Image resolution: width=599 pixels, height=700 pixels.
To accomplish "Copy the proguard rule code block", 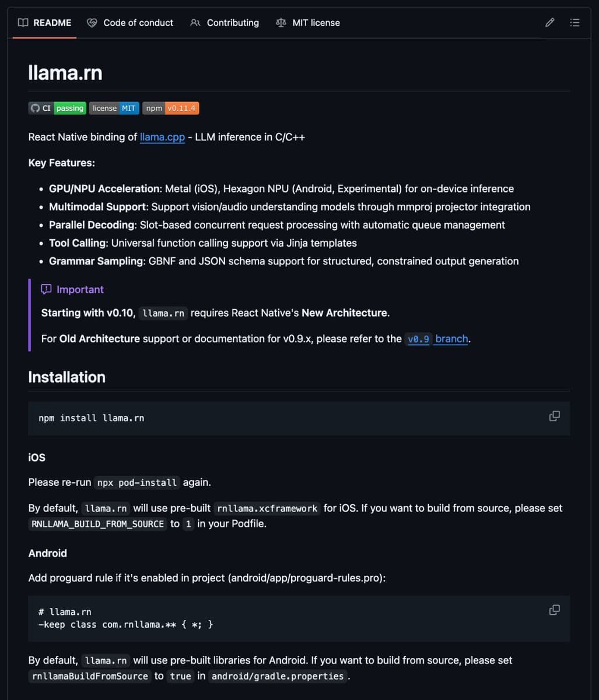I will pyautogui.click(x=554, y=610).
